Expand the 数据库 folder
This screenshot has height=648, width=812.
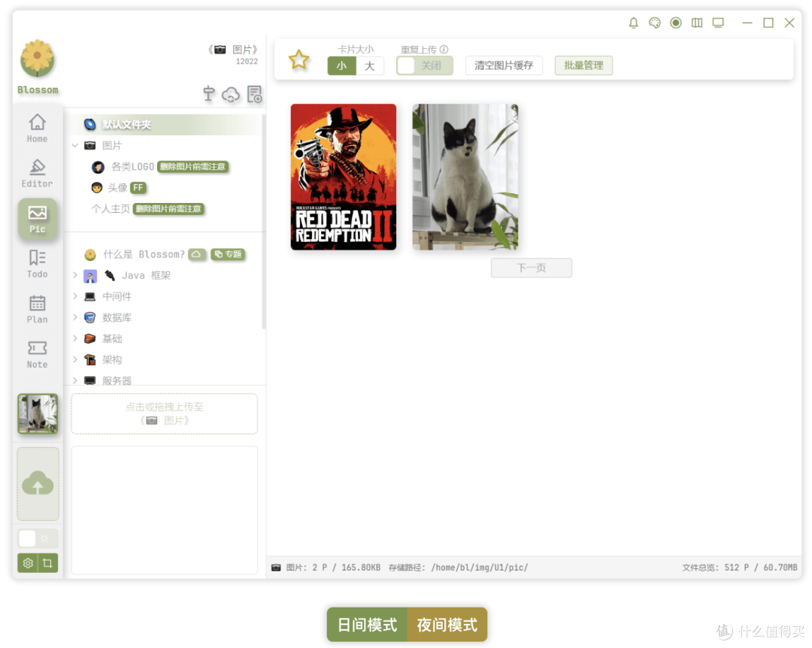tap(75, 317)
